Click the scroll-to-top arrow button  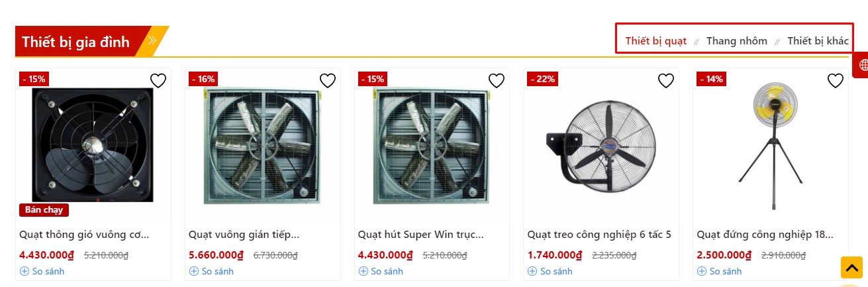[851, 267]
